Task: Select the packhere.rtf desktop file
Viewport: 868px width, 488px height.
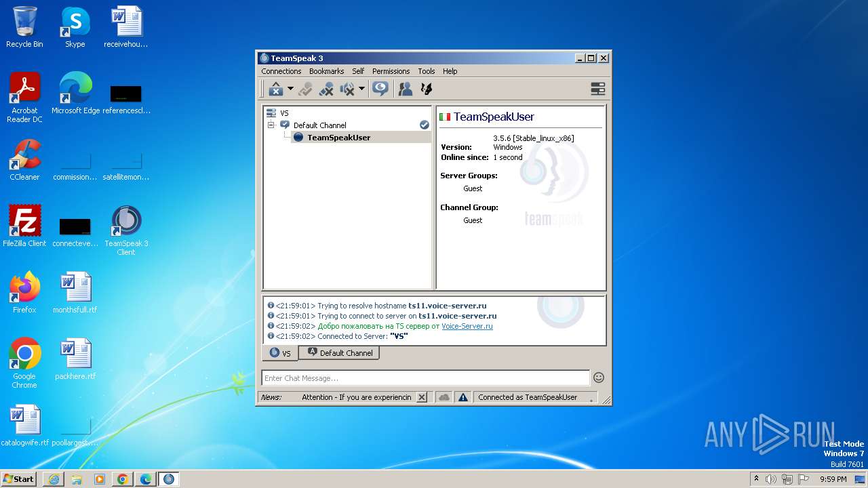Action: (x=75, y=359)
